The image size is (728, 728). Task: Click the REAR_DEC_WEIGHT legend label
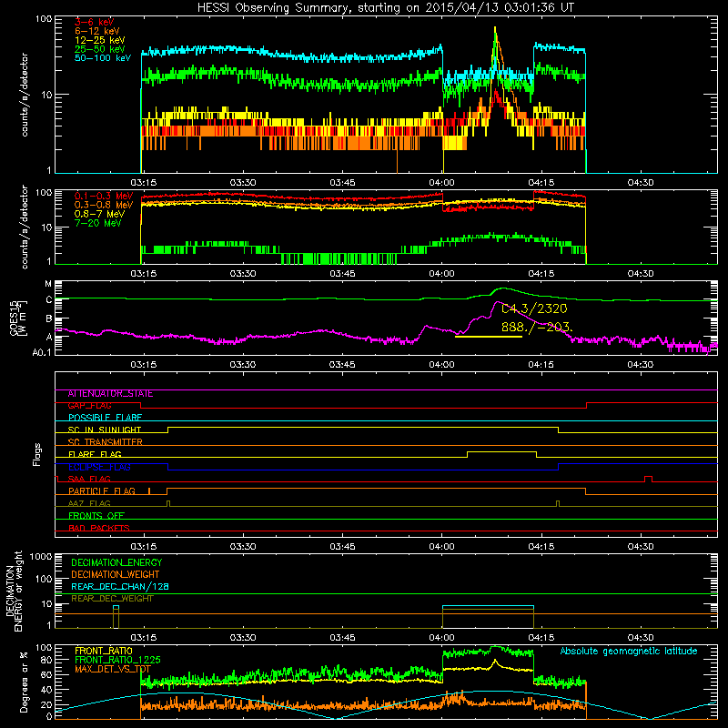pyautogui.click(x=112, y=599)
